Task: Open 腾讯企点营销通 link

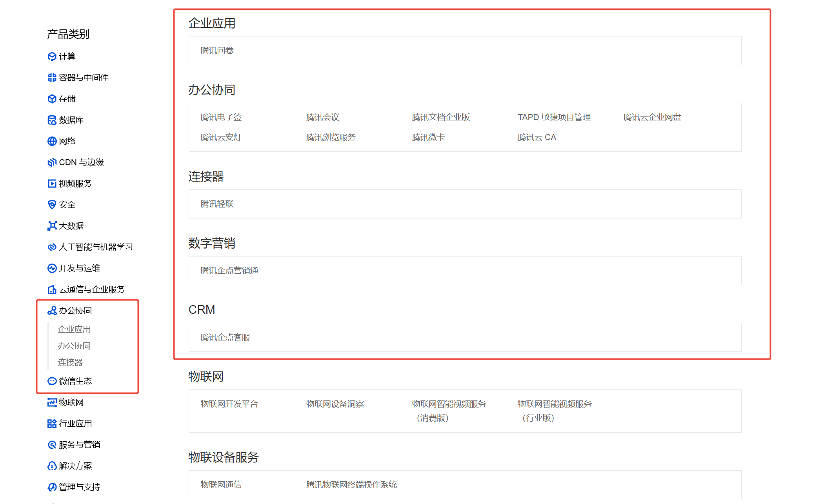Action: tap(229, 271)
